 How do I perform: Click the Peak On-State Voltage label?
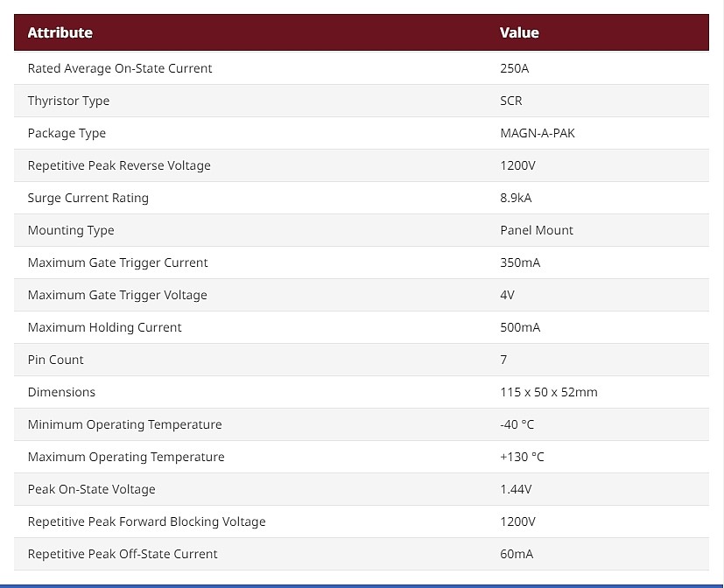91,489
